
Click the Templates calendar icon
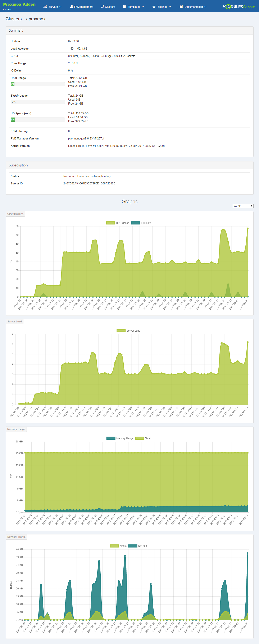(124, 7)
